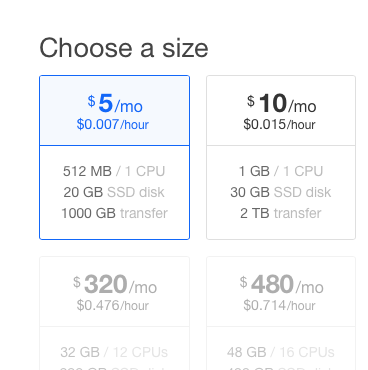This screenshot has width=368, height=370.
Task: Click the 30 GB SSD disk line
Action: [x=281, y=192]
